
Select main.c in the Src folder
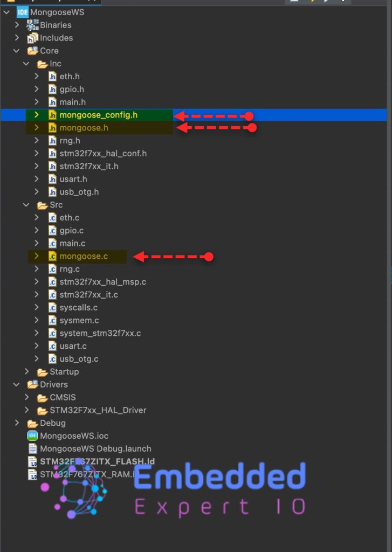[x=72, y=243]
